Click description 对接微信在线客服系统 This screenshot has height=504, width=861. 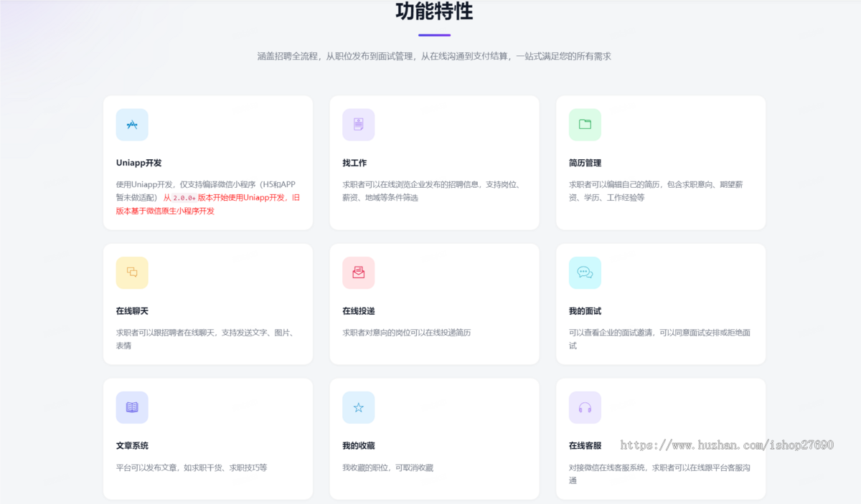[x=659, y=474]
